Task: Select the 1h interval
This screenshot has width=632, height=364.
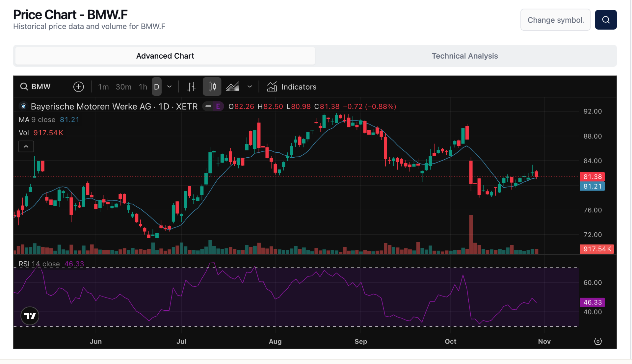Action: [x=143, y=87]
